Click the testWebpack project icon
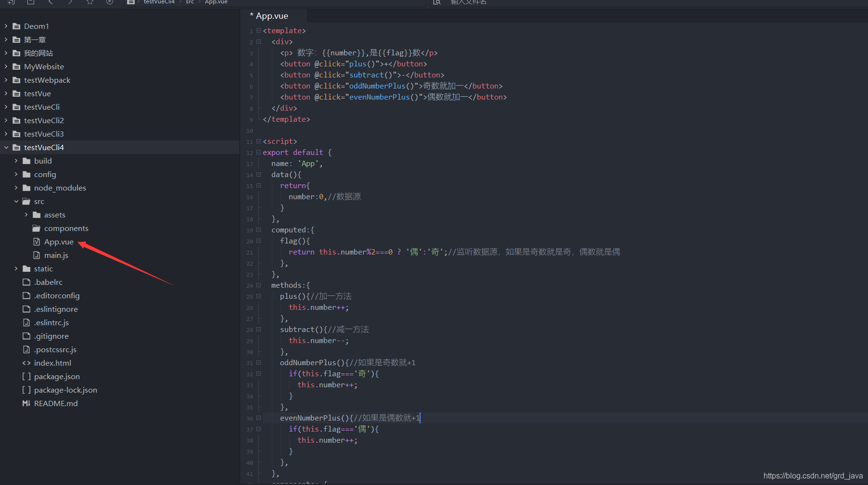This screenshot has width=868, height=485. click(x=16, y=80)
